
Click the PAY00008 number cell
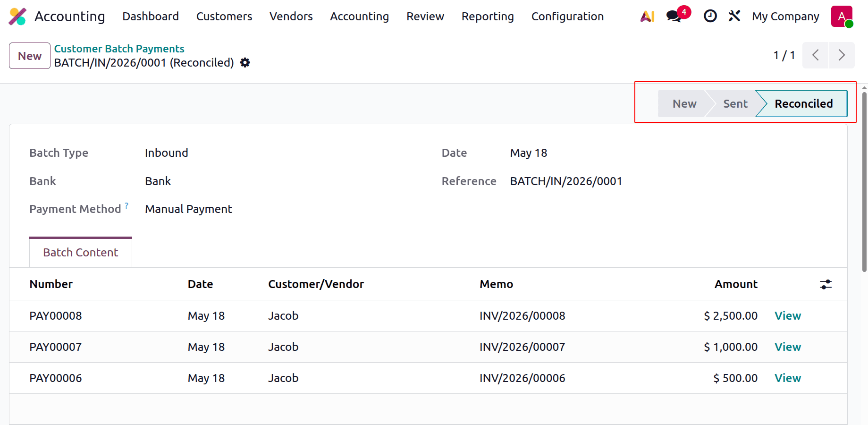pos(56,316)
